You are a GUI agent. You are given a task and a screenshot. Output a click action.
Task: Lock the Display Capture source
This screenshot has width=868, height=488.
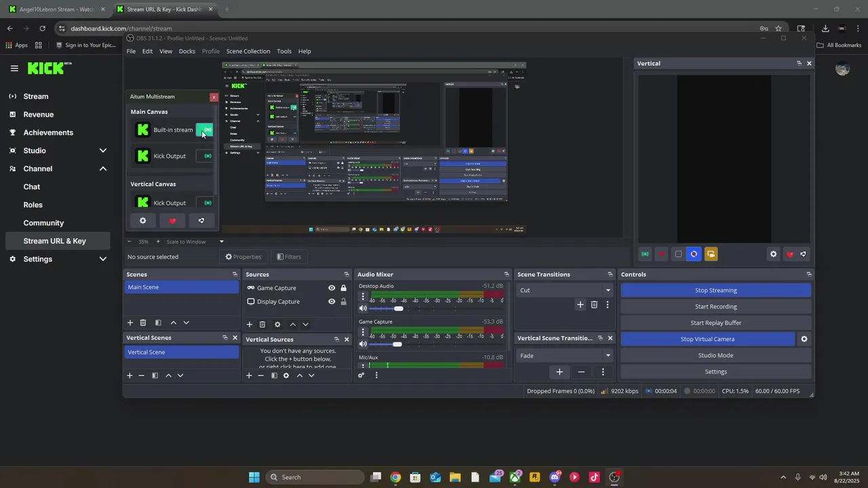pos(344,302)
